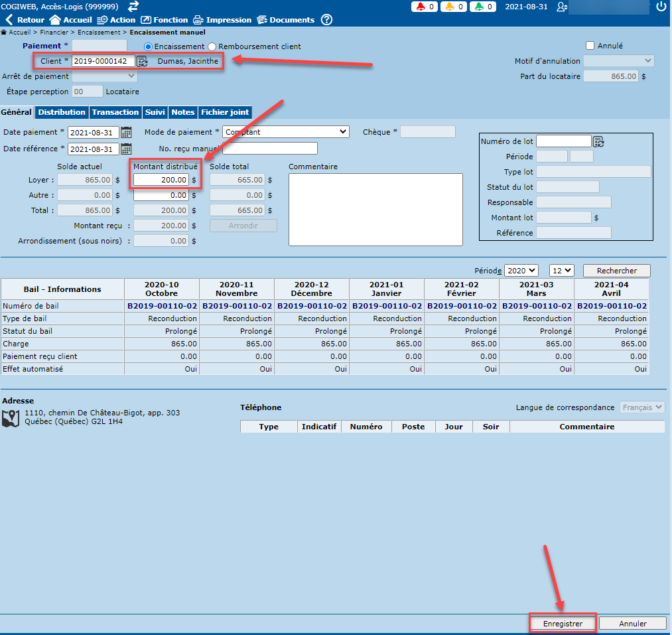The image size is (672, 635).
Task: Switch to the Distribution tab
Action: [x=62, y=112]
